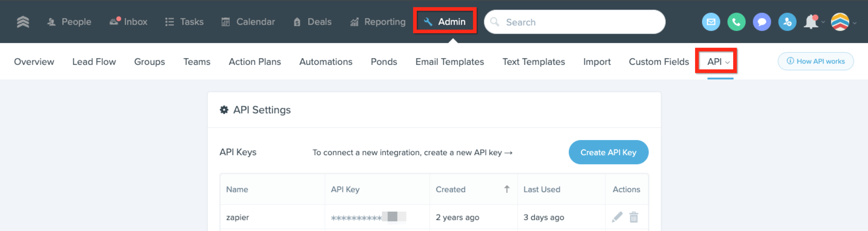This screenshot has height=231, width=868.
Task: Open the notifications bell
Action: (x=811, y=22)
